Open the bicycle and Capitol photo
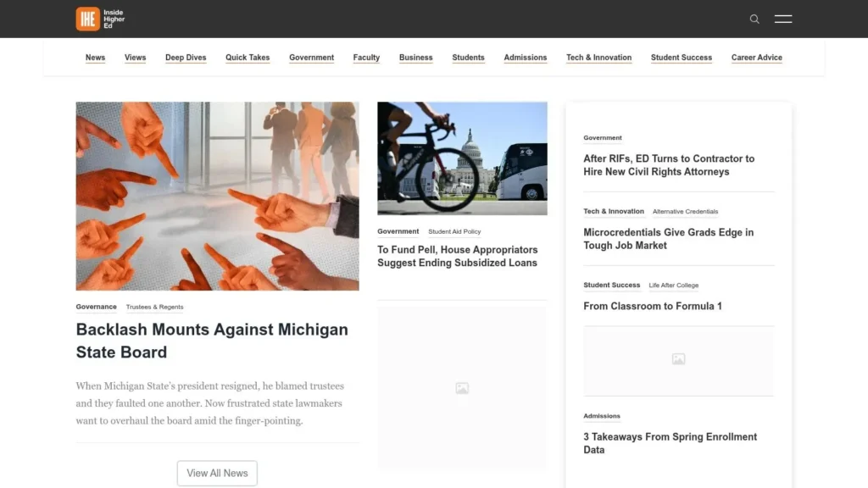The width and height of the screenshot is (868, 488). [x=462, y=158]
